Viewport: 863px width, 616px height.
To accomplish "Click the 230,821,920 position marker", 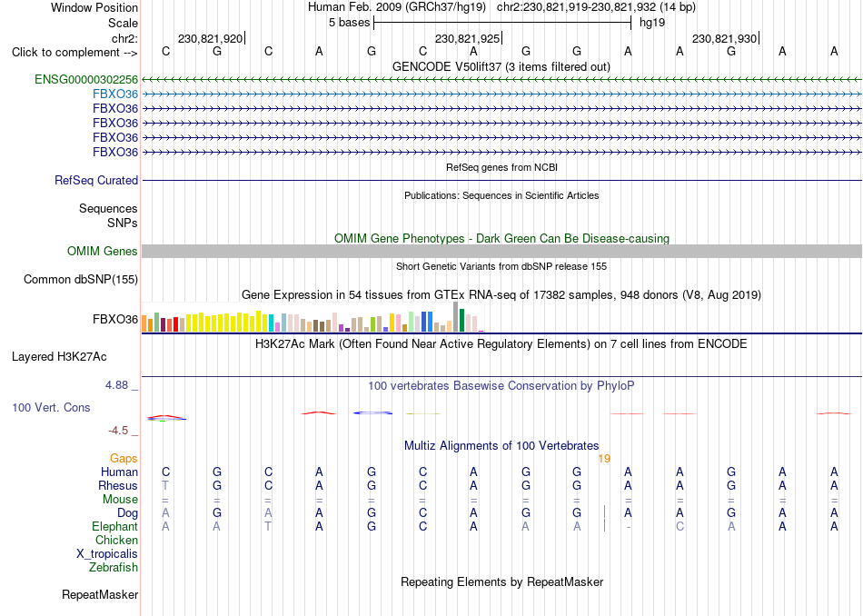I will (212, 38).
